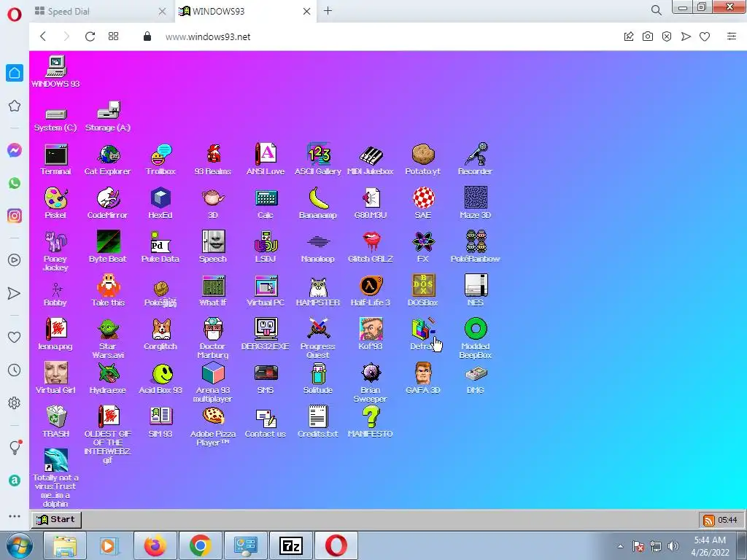Launch Piskel paint palette icon
Viewport: 747px width, 560px height.
(55, 204)
